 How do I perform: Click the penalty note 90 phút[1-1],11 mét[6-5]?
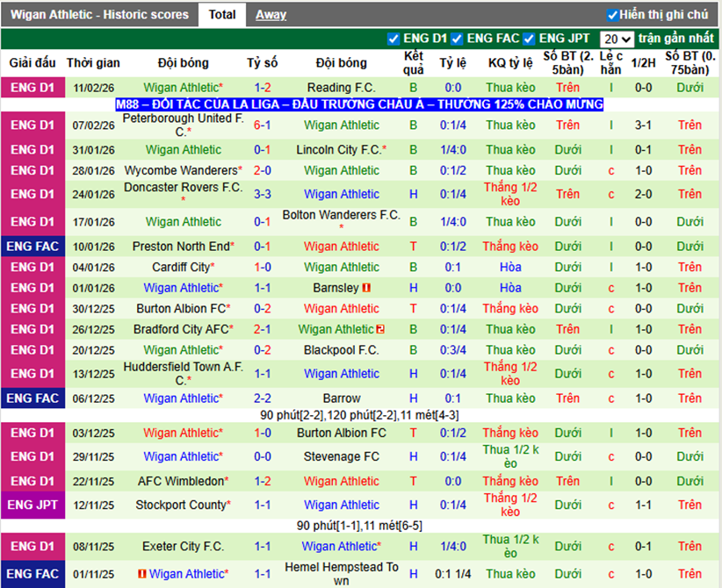click(x=359, y=526)
